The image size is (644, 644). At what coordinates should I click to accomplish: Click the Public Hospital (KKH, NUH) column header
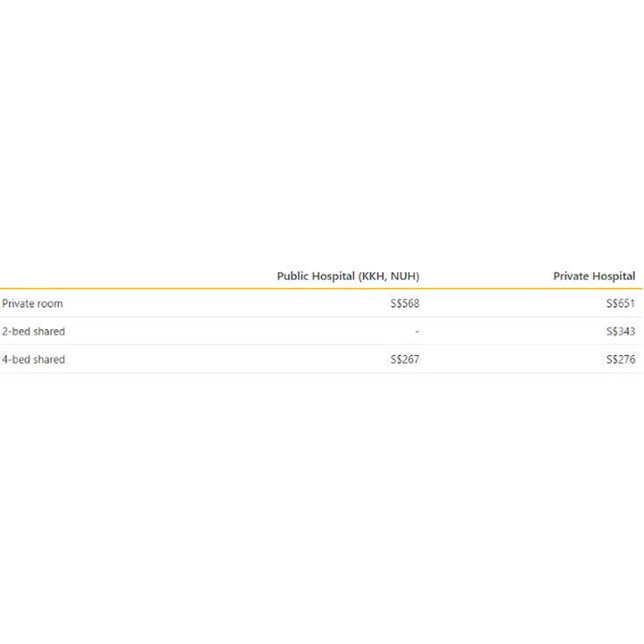[347, 276]
